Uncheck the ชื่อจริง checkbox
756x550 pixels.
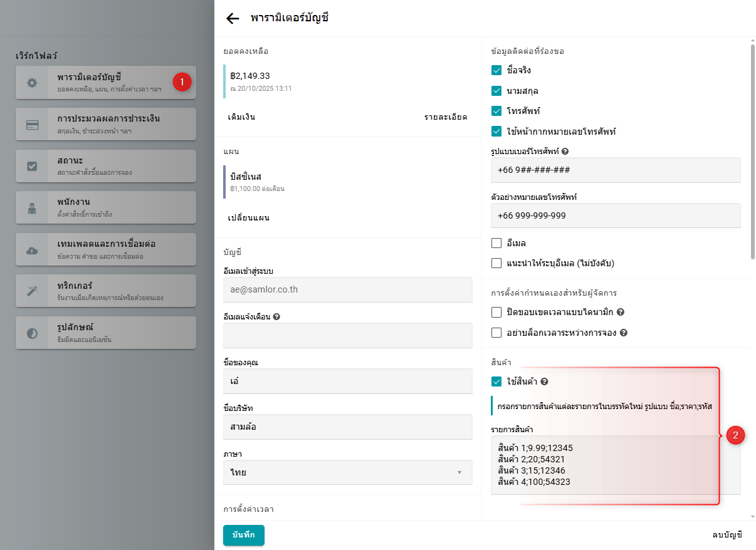pyautogui.click(x=496, y=70)
